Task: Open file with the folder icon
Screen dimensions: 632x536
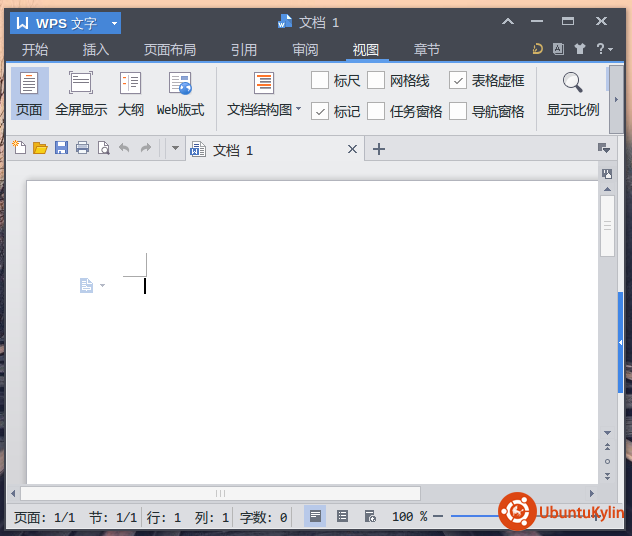Action: coord(40,149)
